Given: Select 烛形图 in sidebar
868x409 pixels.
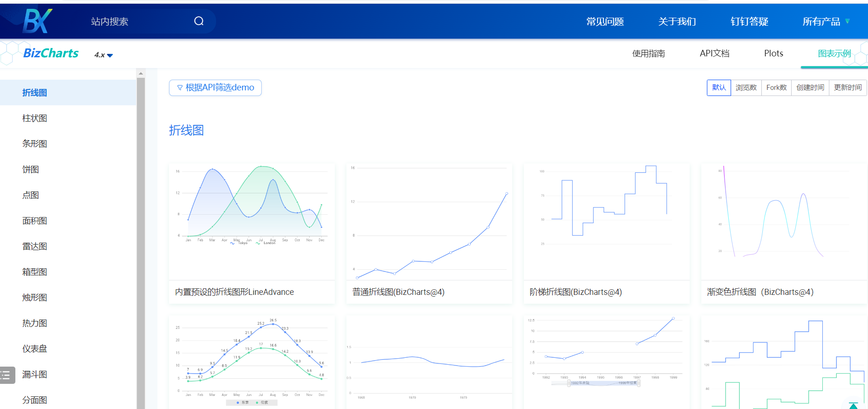Looking at the screenshot, I should pos(68,298).
